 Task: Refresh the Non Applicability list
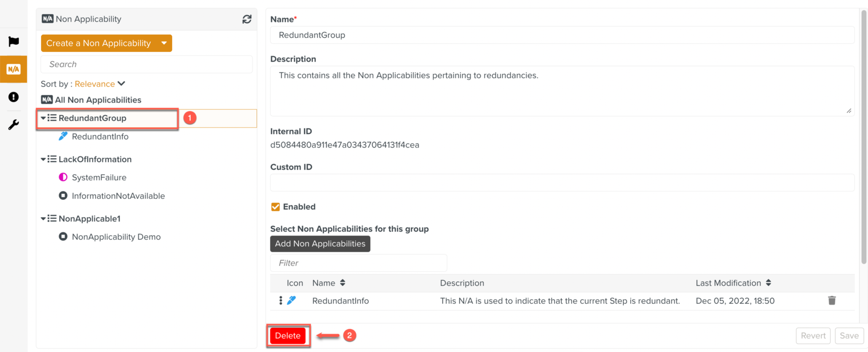click(247, 19)
